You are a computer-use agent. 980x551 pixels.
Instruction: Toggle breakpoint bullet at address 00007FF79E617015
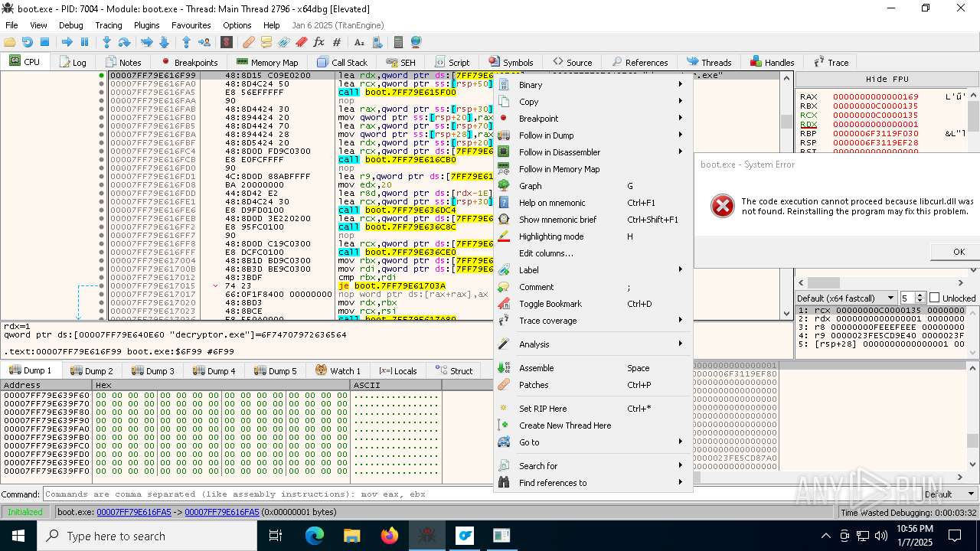tap(101, 286)
